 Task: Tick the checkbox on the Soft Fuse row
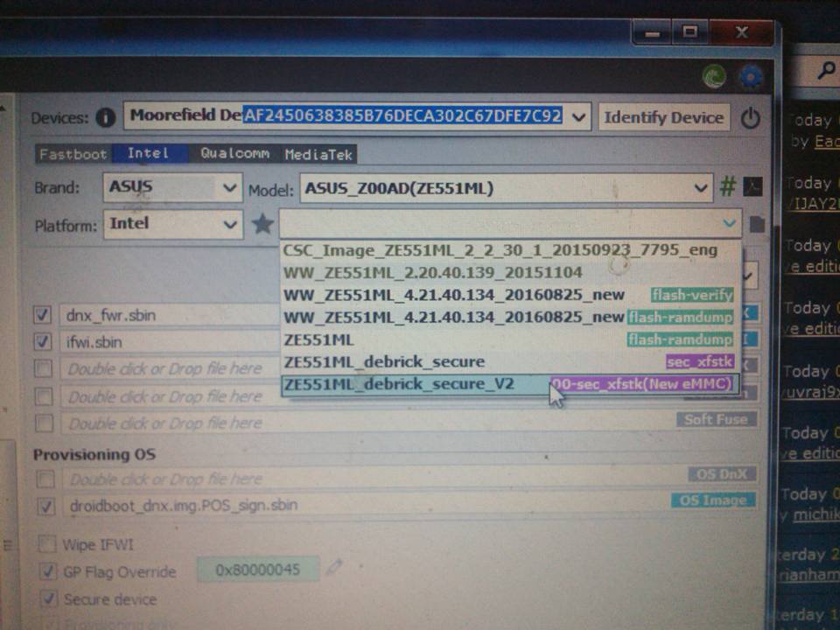[x=44, y=423]
